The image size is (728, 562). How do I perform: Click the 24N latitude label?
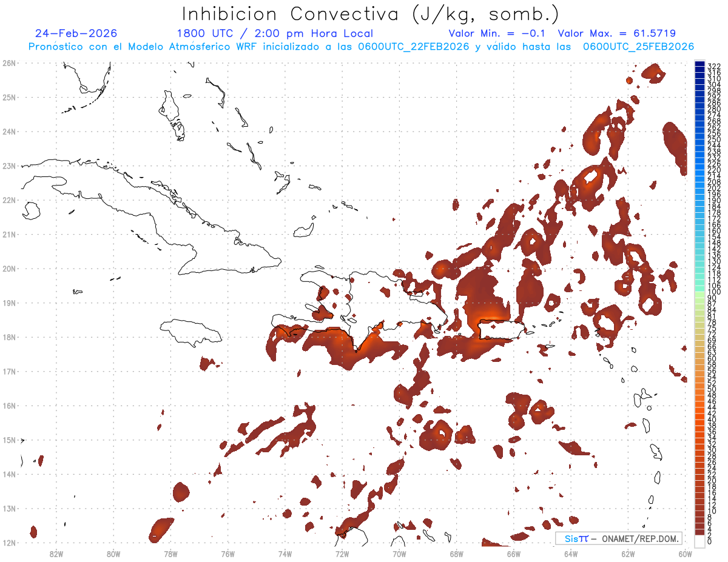[9, 132]
